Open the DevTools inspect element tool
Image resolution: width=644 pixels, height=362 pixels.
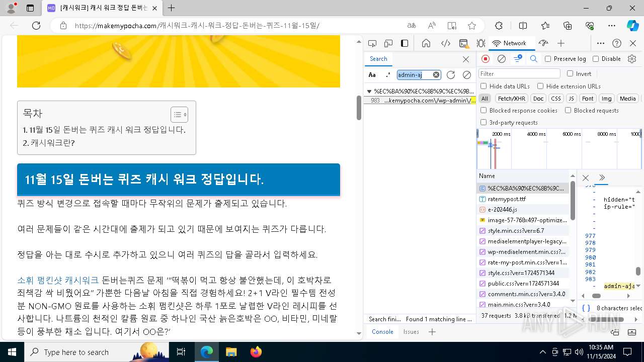(x=372, y=43)
